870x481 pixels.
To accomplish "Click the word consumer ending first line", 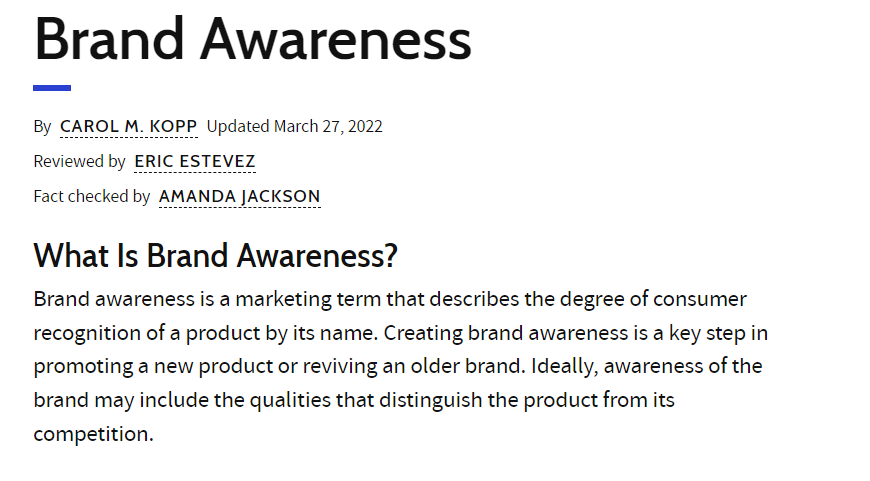I will [700, 300].
